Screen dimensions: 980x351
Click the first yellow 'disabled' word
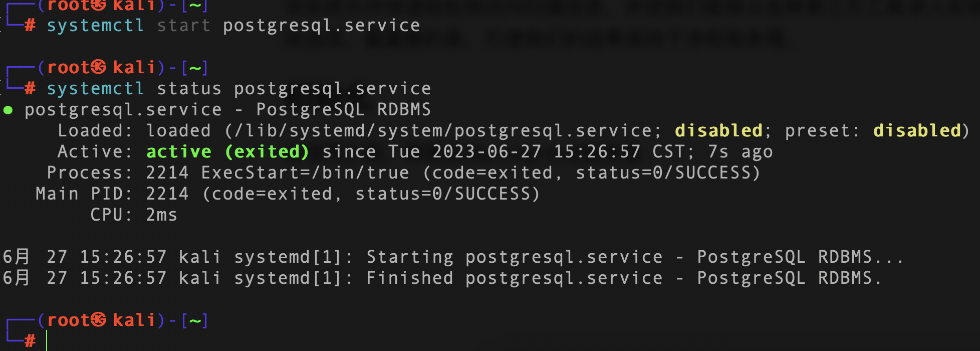coord(718,130)
